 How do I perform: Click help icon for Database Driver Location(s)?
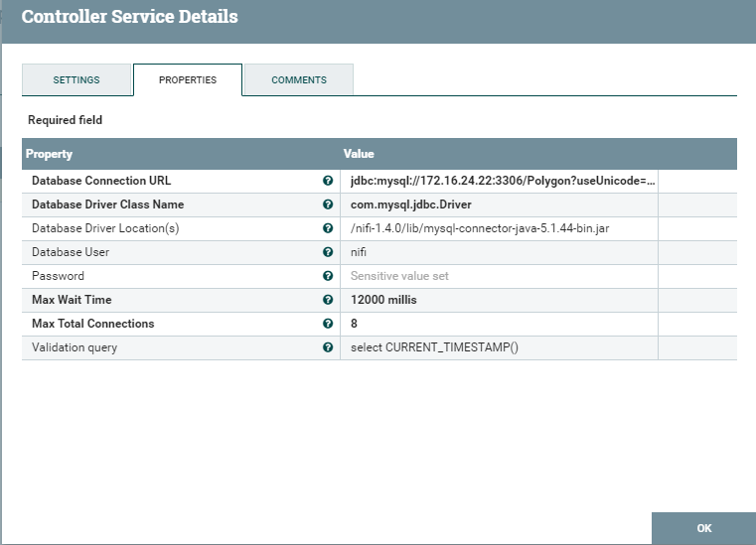coord(328,229)
